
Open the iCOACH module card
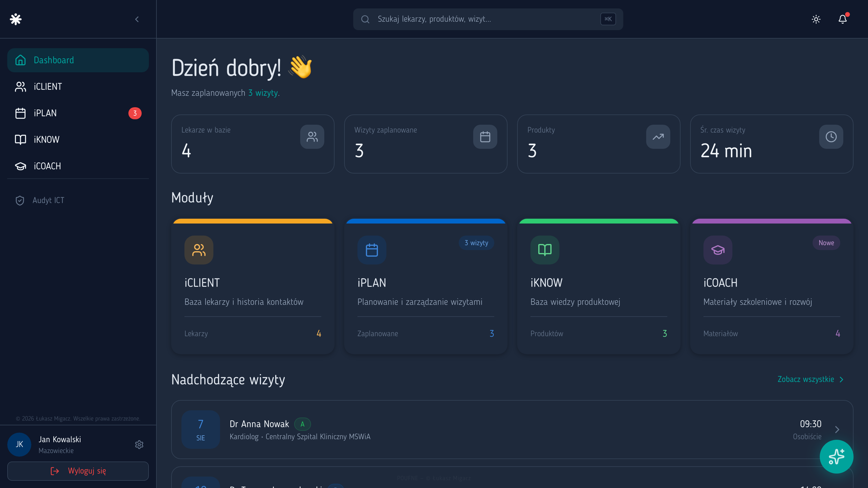point(772,286)
